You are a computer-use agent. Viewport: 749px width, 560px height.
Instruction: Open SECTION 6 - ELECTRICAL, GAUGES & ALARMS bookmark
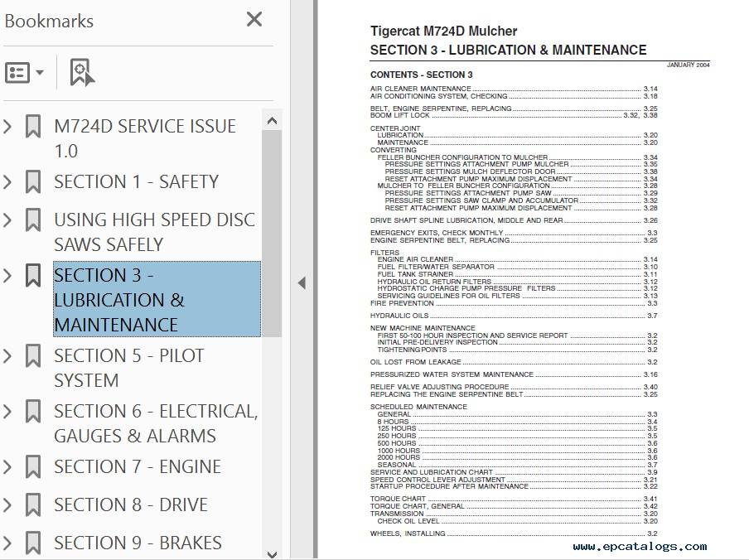click(x=156, y=423)
